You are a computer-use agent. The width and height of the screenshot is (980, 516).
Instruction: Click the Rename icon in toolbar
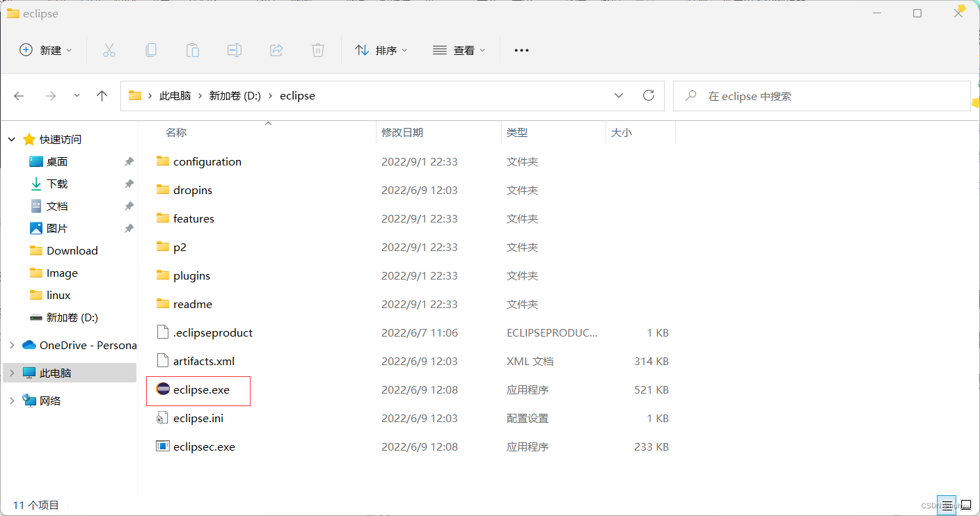click(235, 50)
